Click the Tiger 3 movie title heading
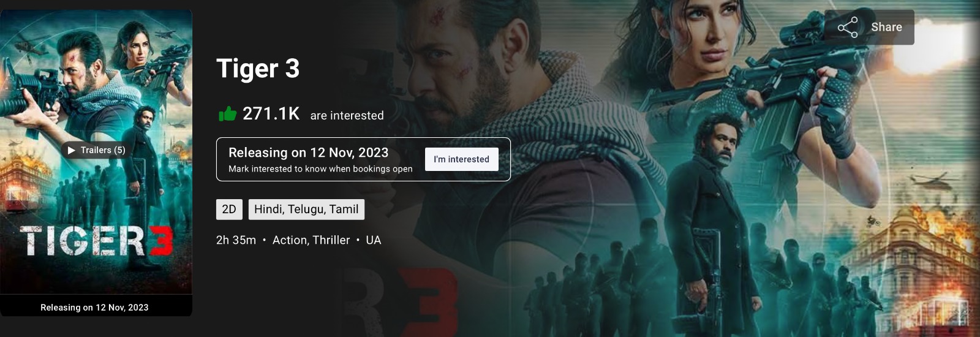This screenshot has height=337, width=980. pyautogui.click(x=258, y=69)
